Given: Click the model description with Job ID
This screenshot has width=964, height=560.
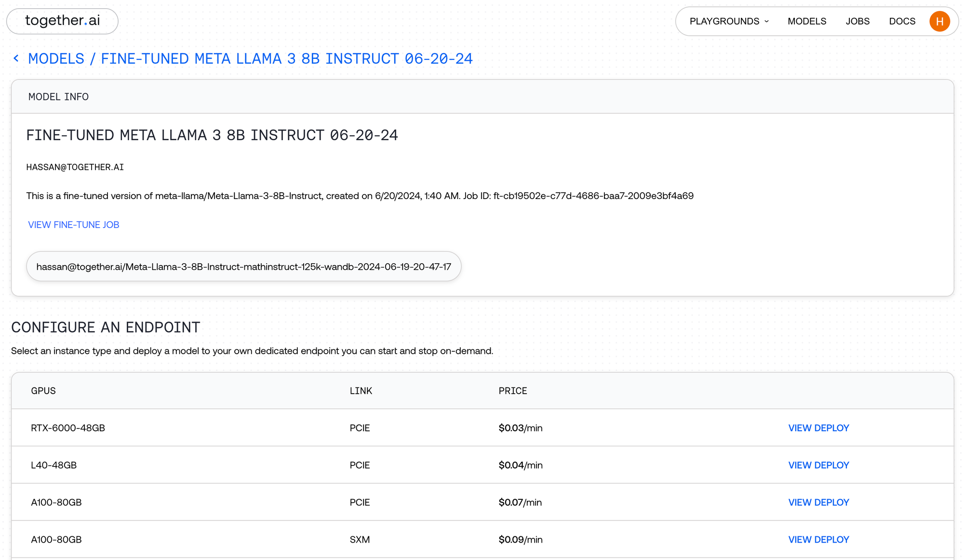Looking at the screenshot, I should point(360,196).
